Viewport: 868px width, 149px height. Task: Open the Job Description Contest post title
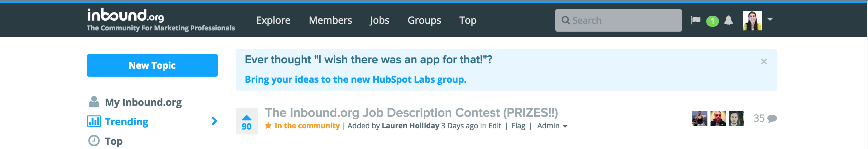411,113
